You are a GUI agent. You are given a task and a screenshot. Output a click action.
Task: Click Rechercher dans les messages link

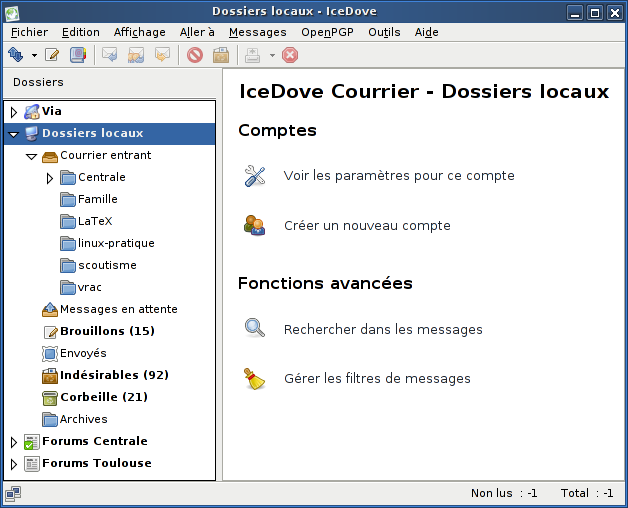click(x=383, y=329)
